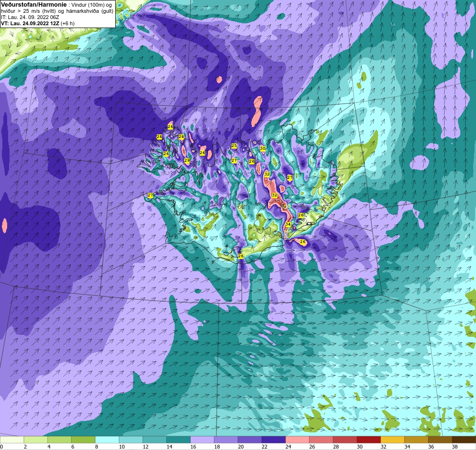This screenshot has height=450, width=476.
Task: Click the legend scale number "12"
Action: pos(145,447)
